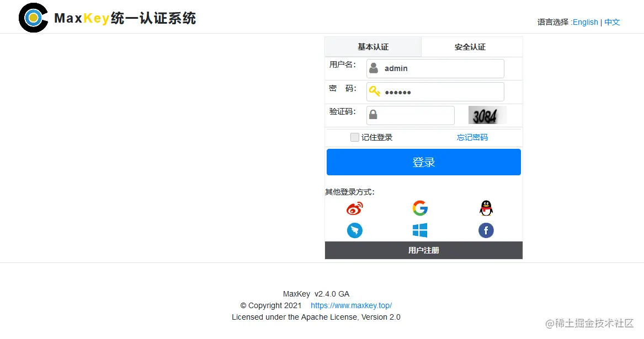Switch to the 基本认证 tab
Screen dimensions: 644x339
tap(373, 47)
